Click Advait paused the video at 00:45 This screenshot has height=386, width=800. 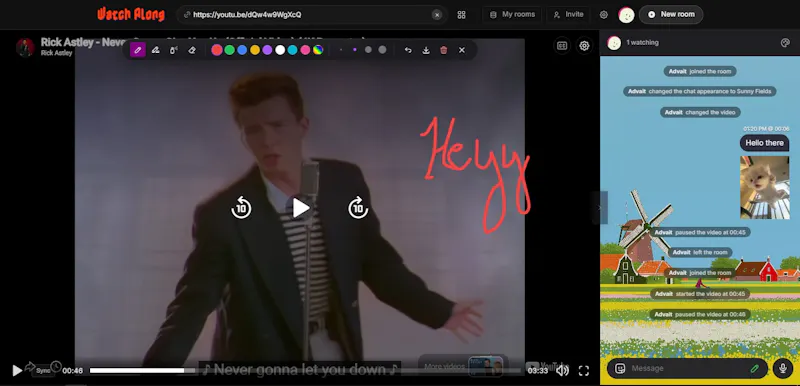pyautogui.click(x=700, y=233)
